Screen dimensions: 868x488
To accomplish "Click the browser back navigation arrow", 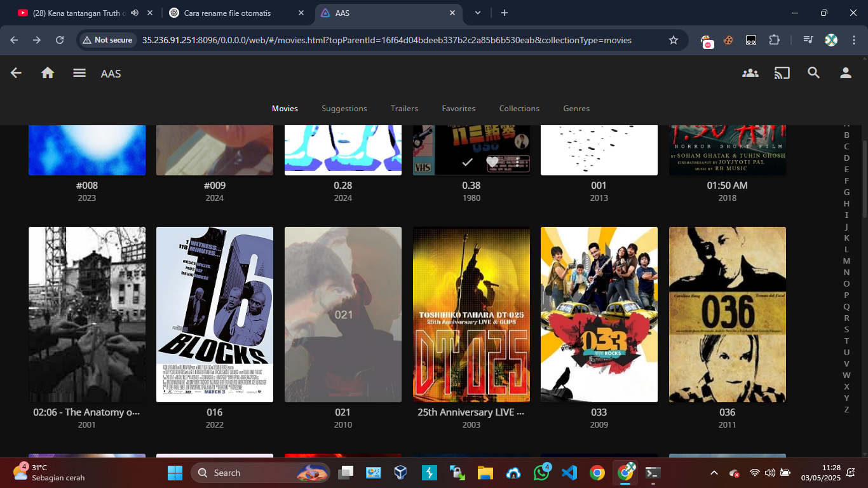I will [14, 40].
